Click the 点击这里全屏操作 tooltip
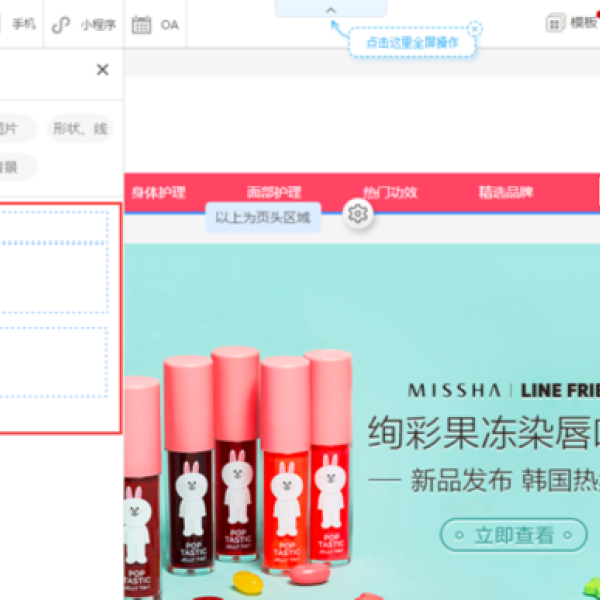This screenshot has width=600, height=600. 410,43
